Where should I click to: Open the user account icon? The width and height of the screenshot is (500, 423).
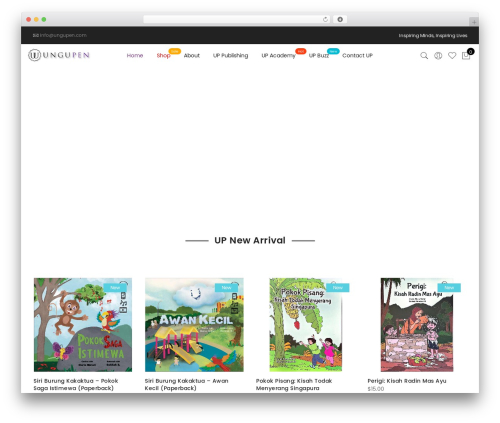[438, 56]
